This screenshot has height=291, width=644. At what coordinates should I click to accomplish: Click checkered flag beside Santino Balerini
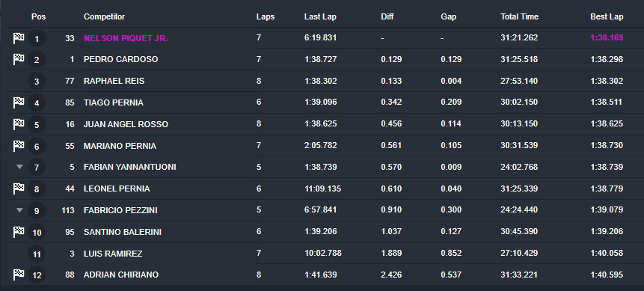point(19,232)
